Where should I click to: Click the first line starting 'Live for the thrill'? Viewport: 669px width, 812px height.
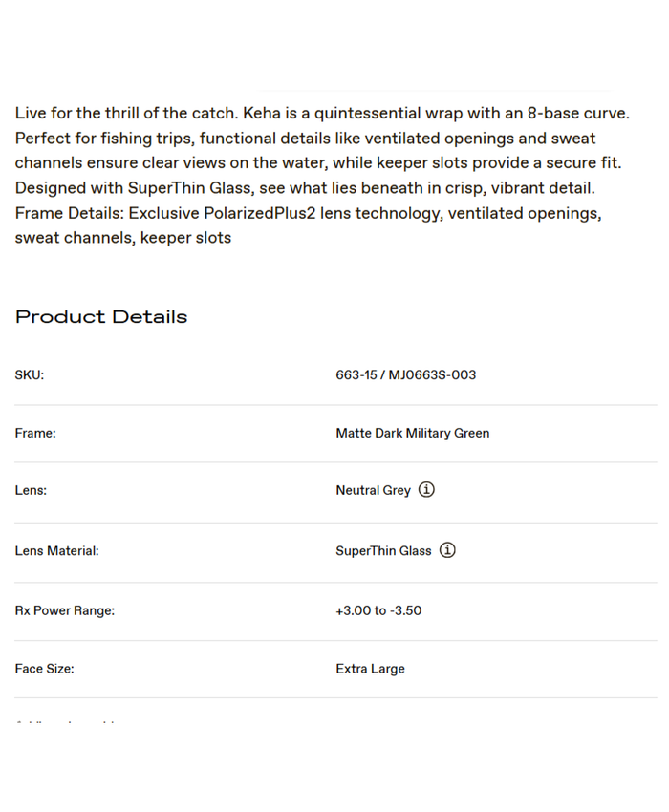[322, 113]
